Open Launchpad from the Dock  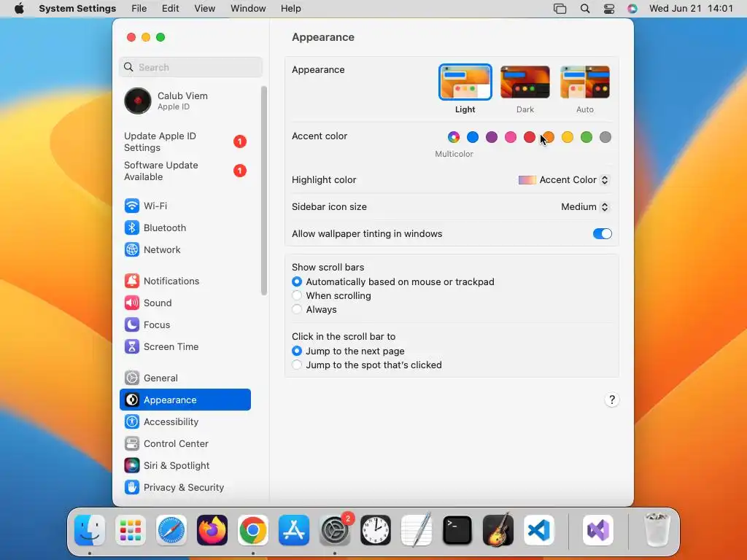131,530
